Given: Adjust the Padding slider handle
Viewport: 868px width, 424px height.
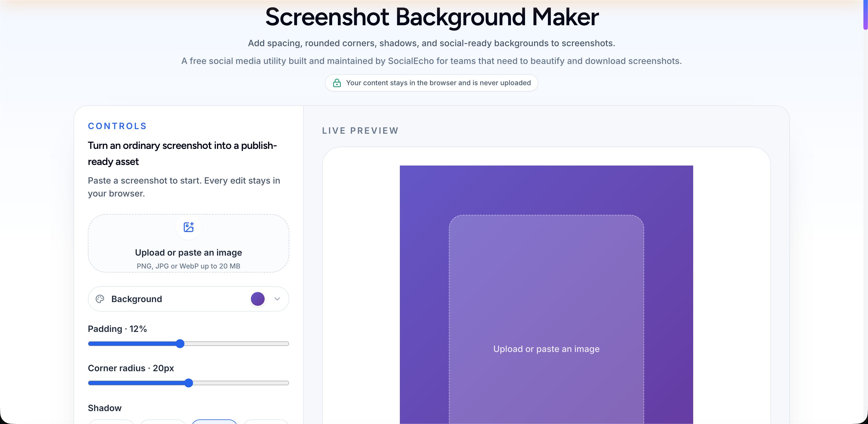Looking at the screenshot, I should point(180,343).
